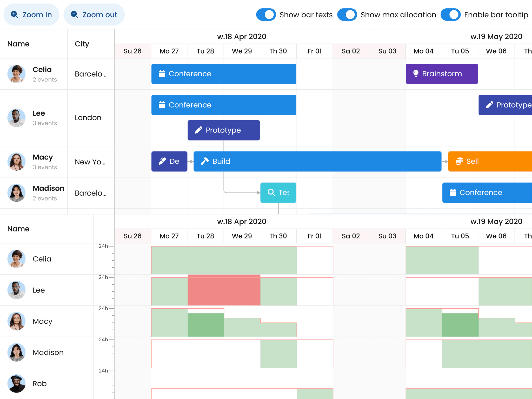Screen dimensions: 532x399
Task: Turn off Enable bar tooltip
Action: pyautogui.click(x=451, y=15)
